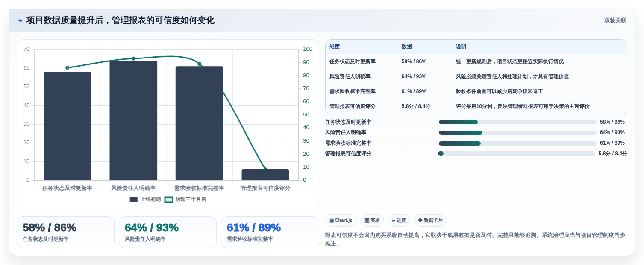Click the 进度 tag chip
This screenshot has width=644, height=265.
pyautogui.click(x=399, y=220)
